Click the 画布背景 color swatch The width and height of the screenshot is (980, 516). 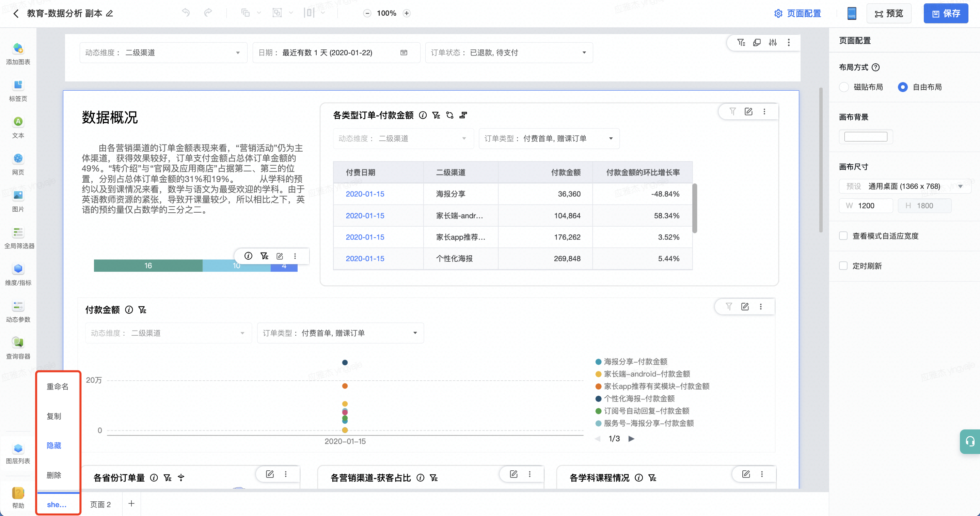[x=866, y=137]
